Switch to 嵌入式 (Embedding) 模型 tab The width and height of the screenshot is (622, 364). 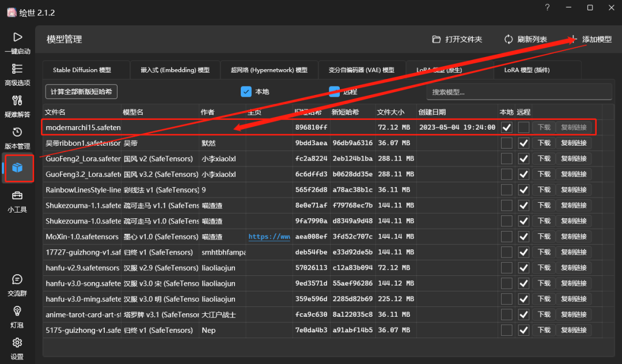[x=175, y=70]
